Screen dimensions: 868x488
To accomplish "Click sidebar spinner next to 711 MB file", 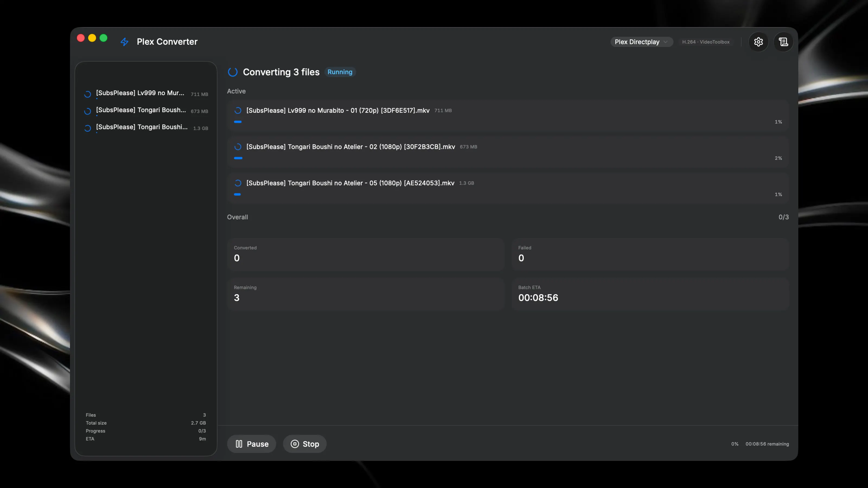I will (x=88, y=94).
